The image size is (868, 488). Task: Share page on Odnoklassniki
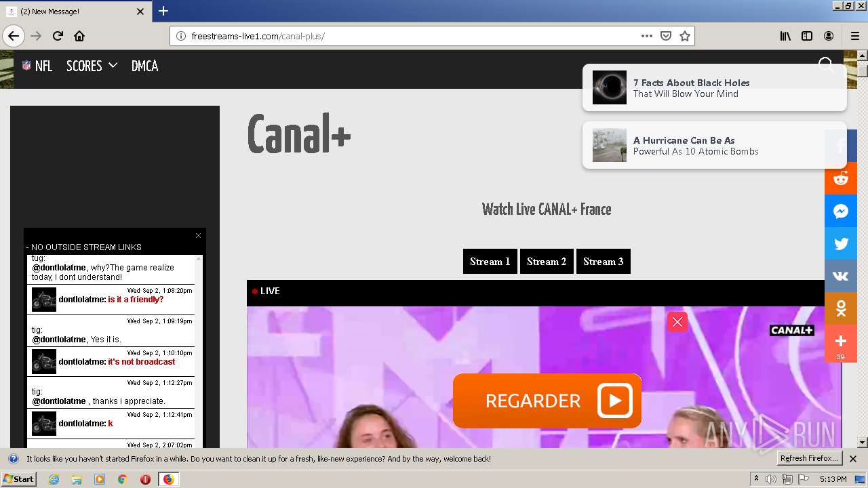pos(841,308)
